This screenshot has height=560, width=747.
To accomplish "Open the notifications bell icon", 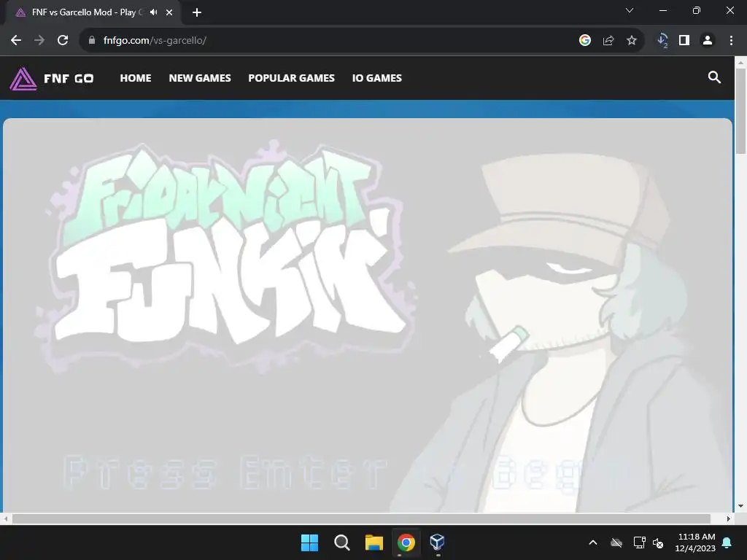I will tap(727, 542).
